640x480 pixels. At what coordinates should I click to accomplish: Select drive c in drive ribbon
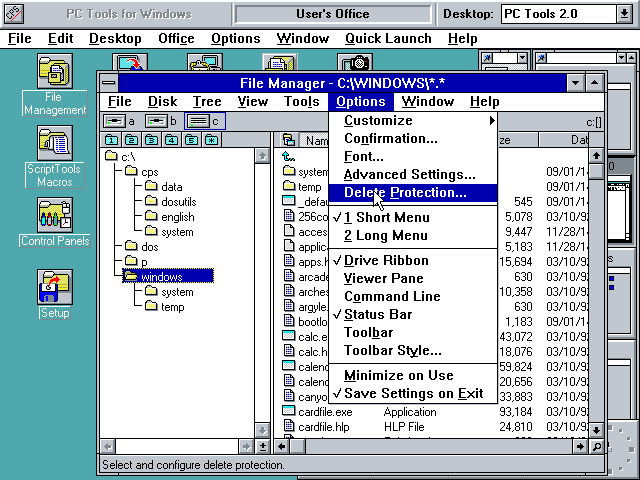pos(204,121)
